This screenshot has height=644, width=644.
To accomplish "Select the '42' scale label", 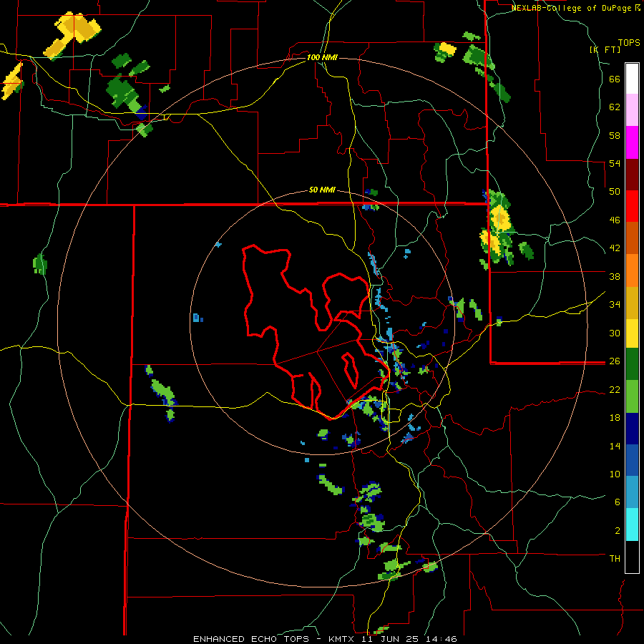I will tap(615, 248).
